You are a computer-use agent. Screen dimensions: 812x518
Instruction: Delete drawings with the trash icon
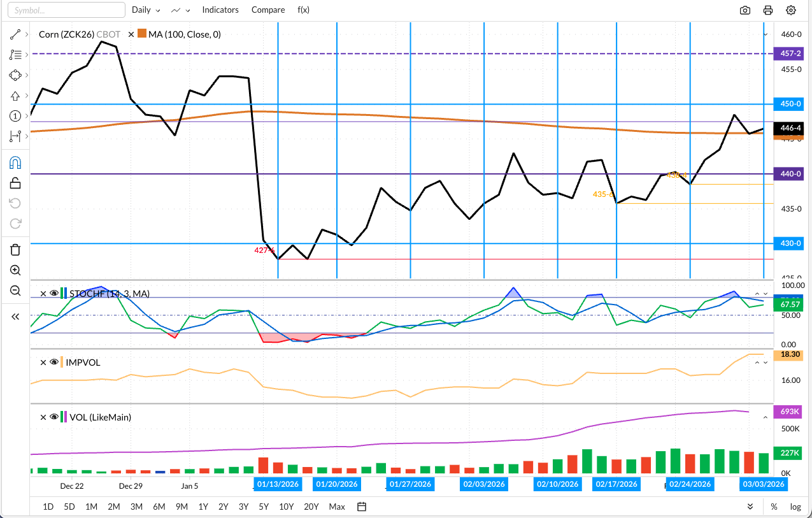15,249
